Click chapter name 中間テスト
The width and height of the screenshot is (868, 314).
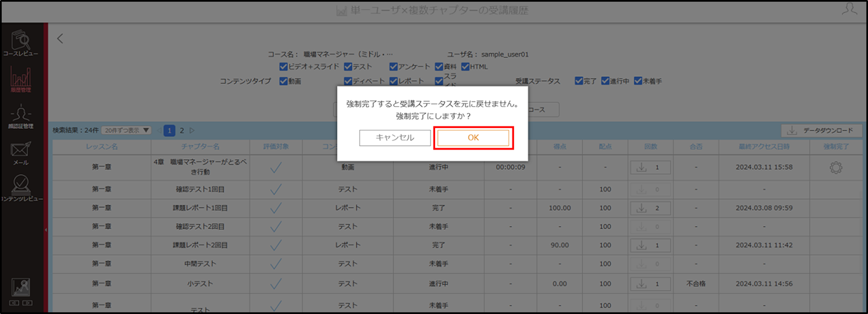[x=200, y=264]
